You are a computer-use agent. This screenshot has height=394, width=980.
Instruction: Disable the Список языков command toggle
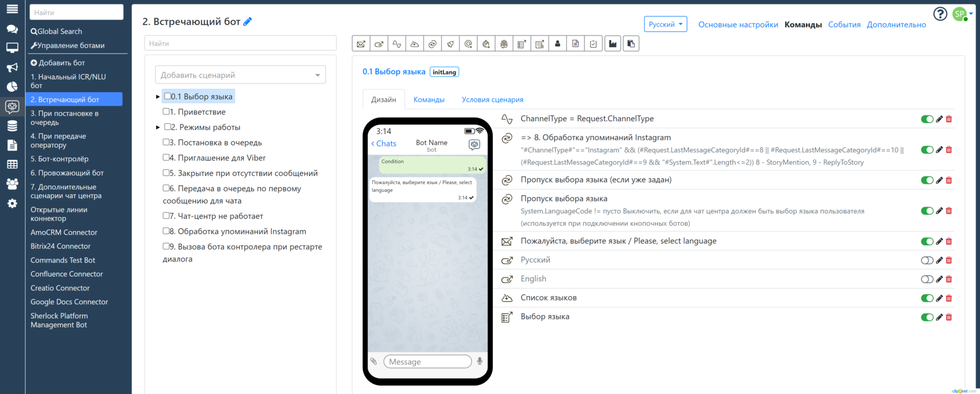coord(926,298)
